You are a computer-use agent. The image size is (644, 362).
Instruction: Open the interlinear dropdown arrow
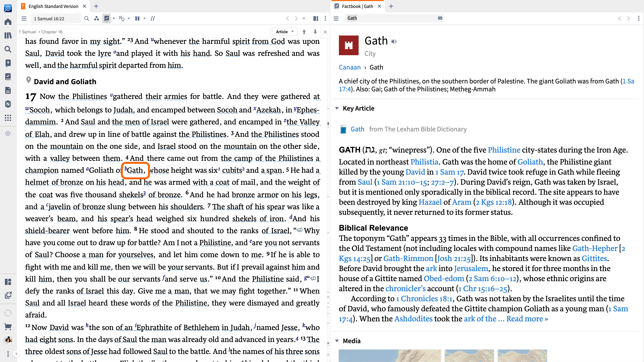[x=129, y=19]
